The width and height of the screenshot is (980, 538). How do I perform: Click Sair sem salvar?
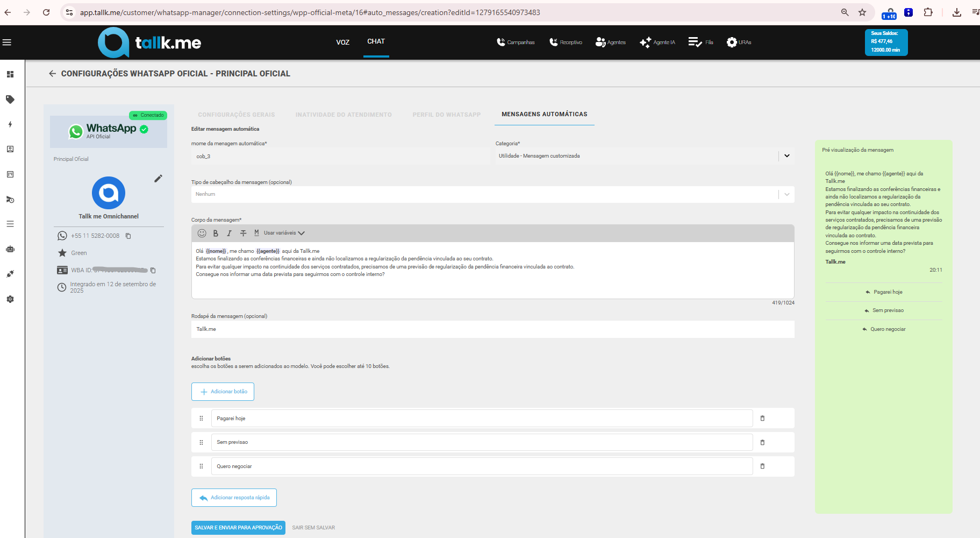pyautogui.click(x=313, y=528)
